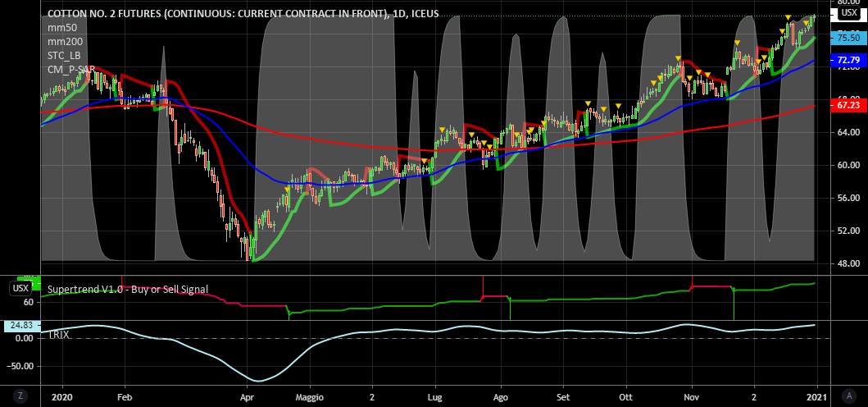Screen dimensions: 868x407
Task: Click the blue 72.79 mm50 price tag
Action: coord(847,61)
